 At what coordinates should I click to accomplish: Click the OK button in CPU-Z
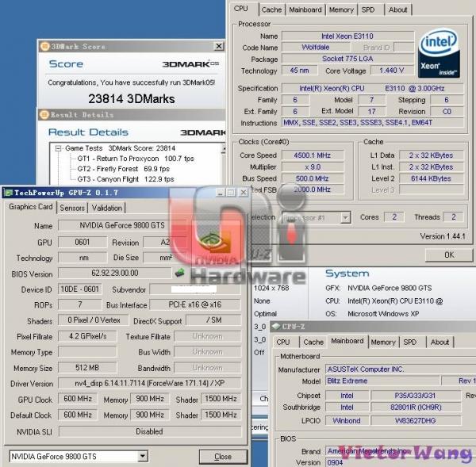click(x=449, y=255)
